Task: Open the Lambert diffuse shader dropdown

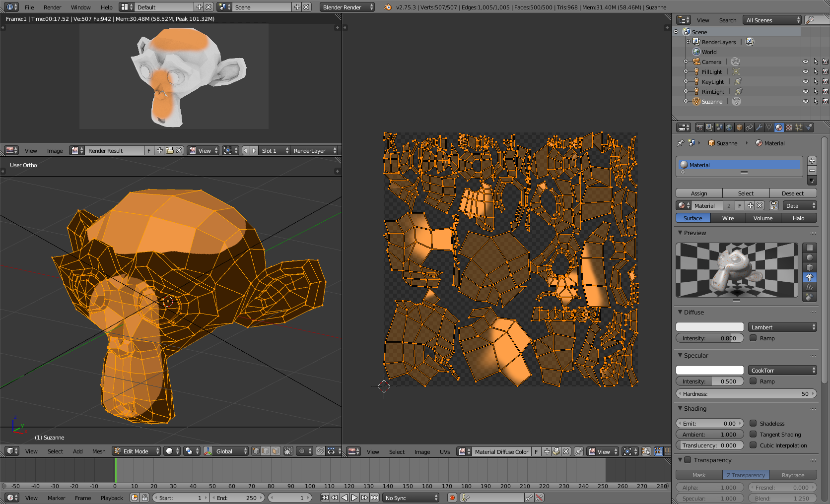Action: tap(782, 327)
